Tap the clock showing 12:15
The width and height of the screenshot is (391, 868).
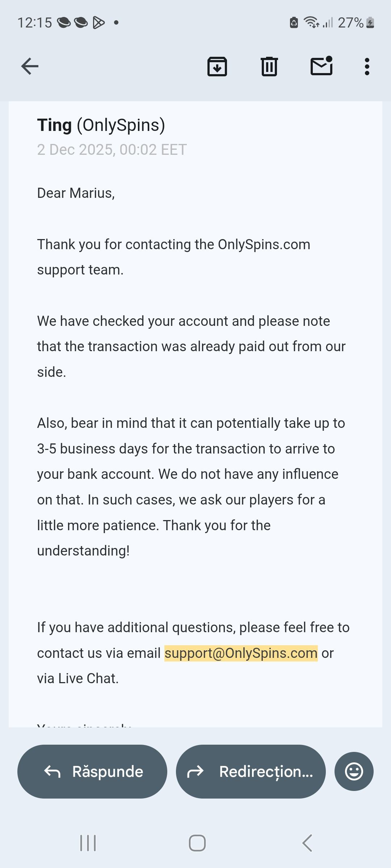[35, 23]
